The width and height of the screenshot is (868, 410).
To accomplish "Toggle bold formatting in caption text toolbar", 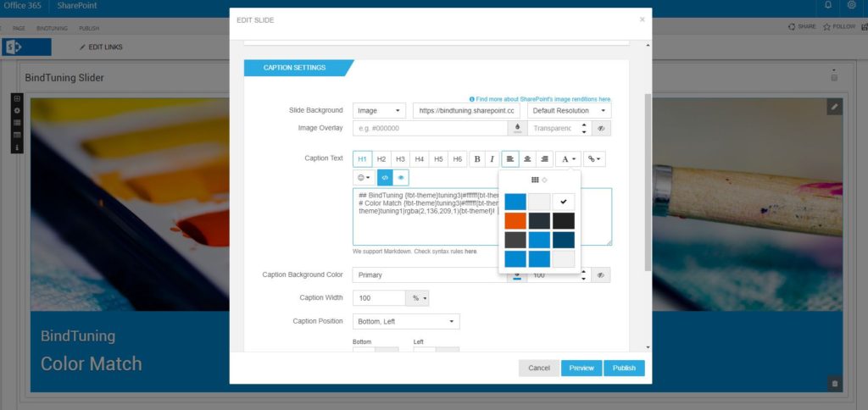I will [477, 159].
